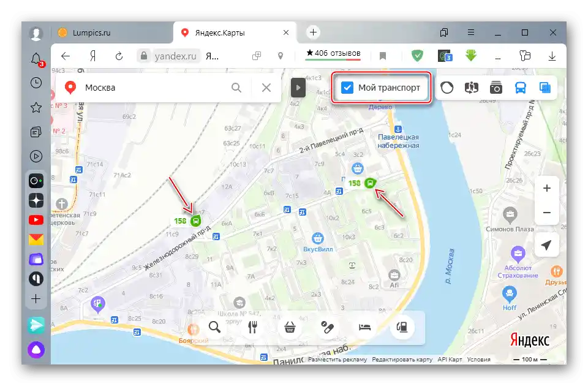The height and width of the screenshot is (386, 588).
Task: Zoom out the map with minus
Action: 547,213
